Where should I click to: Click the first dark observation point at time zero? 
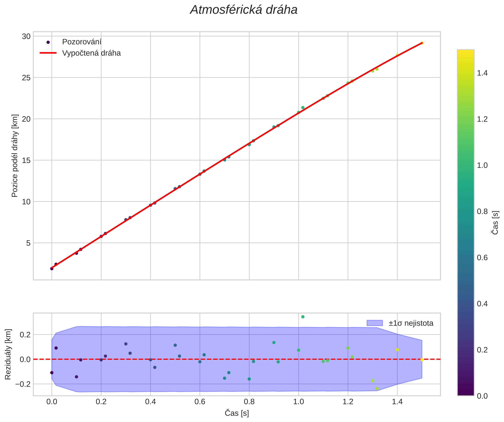(x=52, y=269)
